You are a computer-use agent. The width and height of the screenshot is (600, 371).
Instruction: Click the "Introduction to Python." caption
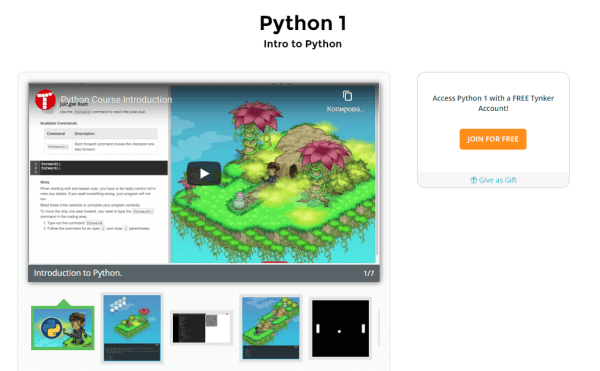coord(78,273)
